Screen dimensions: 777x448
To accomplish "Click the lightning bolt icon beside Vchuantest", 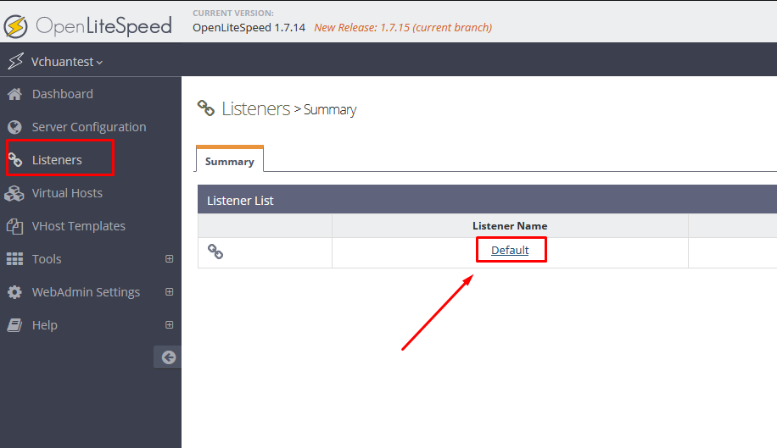I will pos(15,61).
